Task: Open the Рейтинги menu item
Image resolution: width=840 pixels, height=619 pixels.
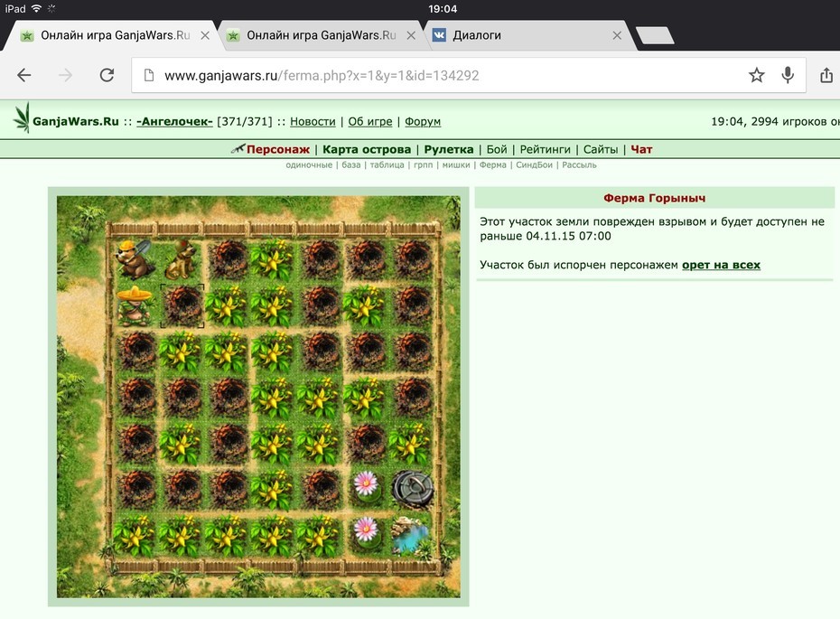Action: (x=546, y=149)
